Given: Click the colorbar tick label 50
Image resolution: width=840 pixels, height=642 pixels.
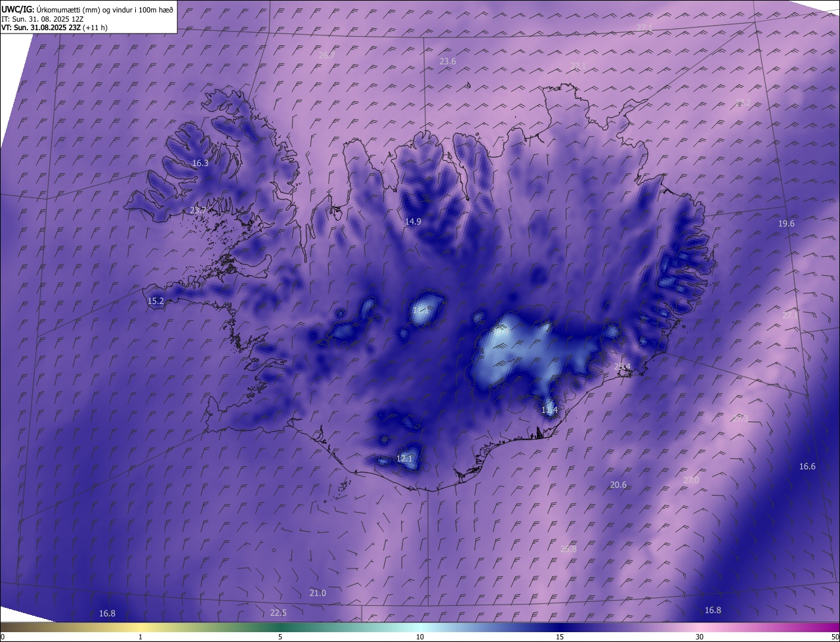Looking at the screenshot, I should [835, 637].
